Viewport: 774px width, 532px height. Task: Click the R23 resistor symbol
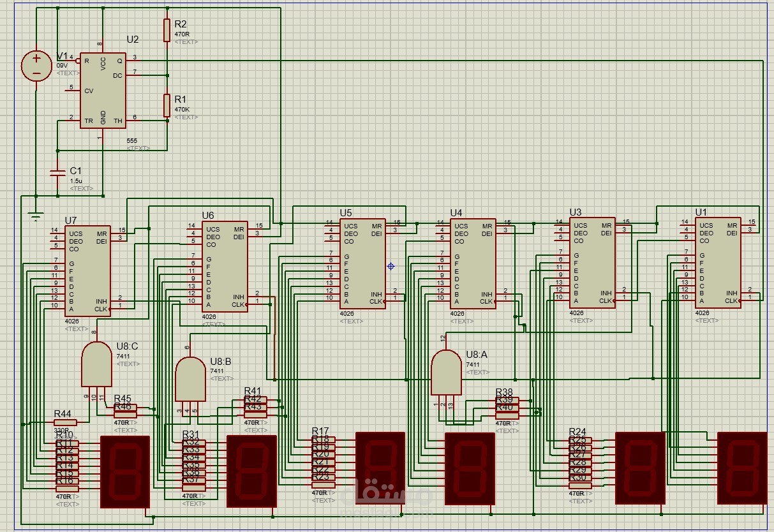[x=324, y=485]
